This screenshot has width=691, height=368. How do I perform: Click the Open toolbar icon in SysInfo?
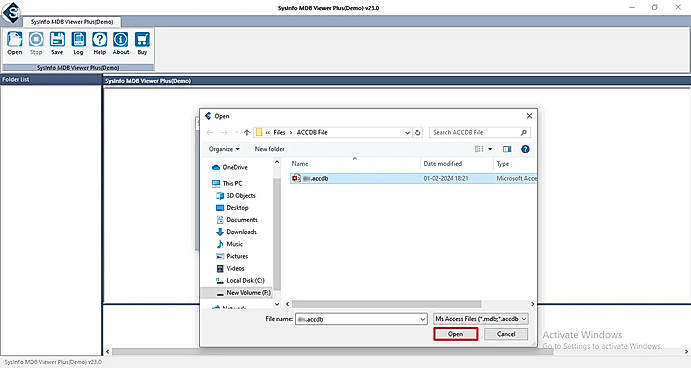click(15, 43)
